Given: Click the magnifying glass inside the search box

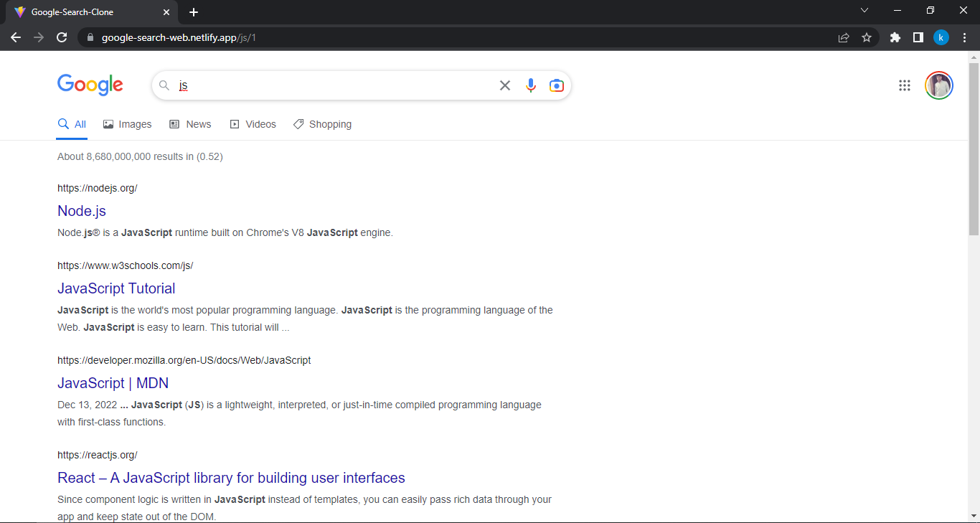Looking at the screenshot, I should 164,85.
